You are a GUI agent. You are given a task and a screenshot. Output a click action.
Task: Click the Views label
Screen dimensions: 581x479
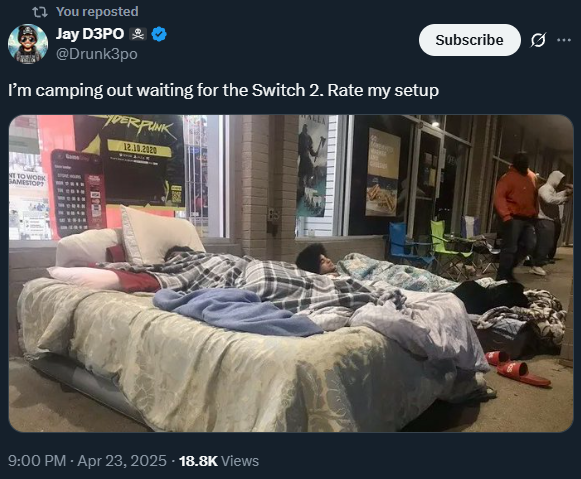point(240,461)
